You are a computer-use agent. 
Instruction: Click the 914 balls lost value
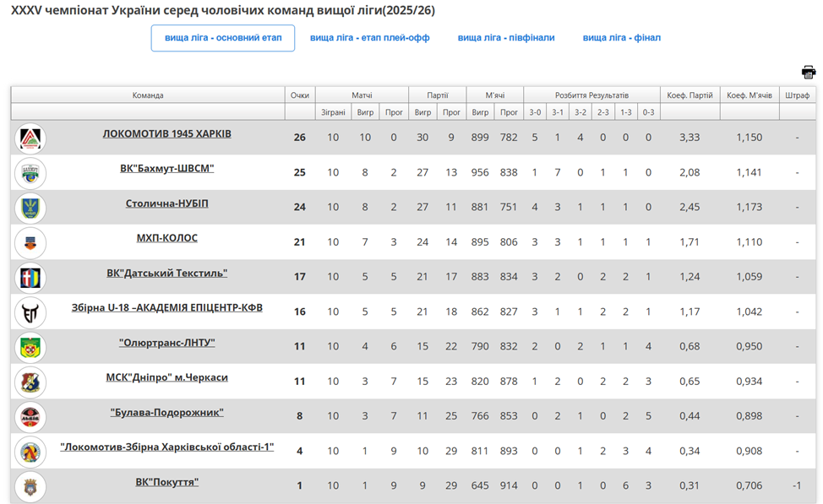tap(509, 485)
